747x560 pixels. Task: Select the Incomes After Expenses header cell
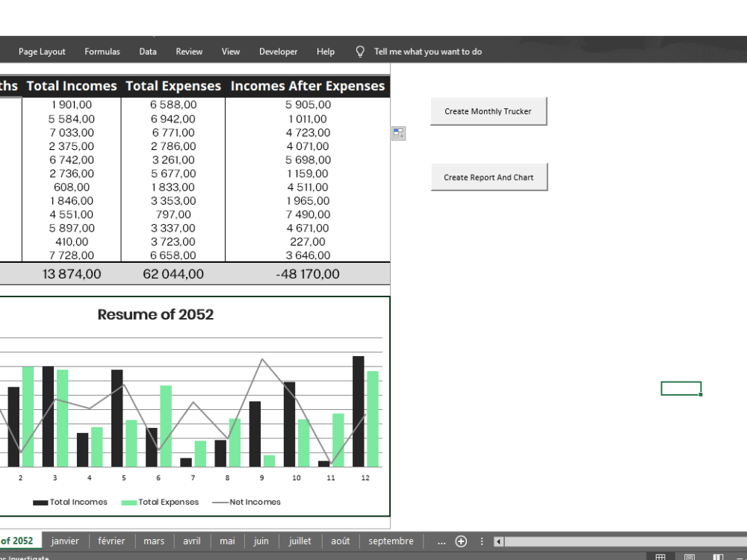[308, 86]
